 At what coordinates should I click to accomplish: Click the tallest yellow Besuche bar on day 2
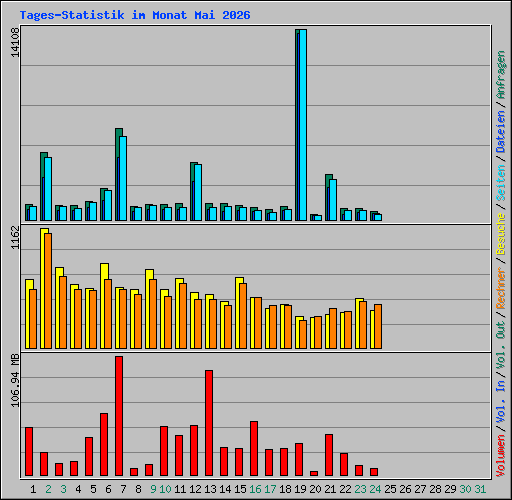point(44,289)
